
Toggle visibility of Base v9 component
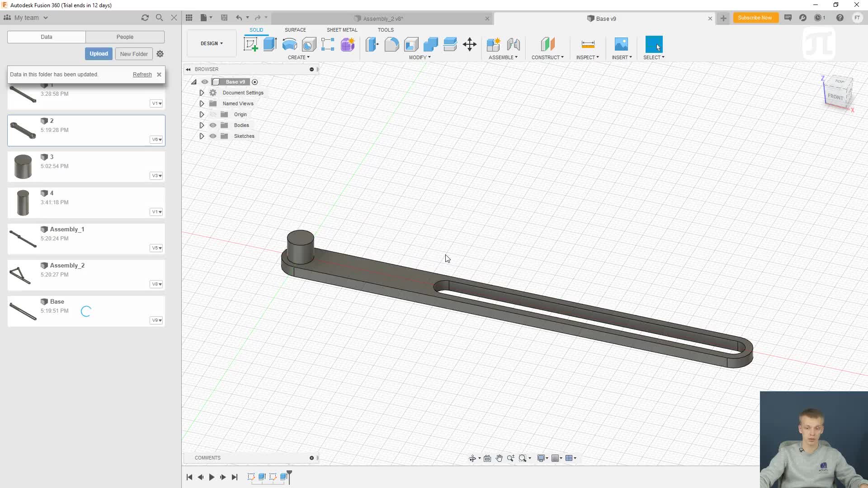(x=205, y=82)
